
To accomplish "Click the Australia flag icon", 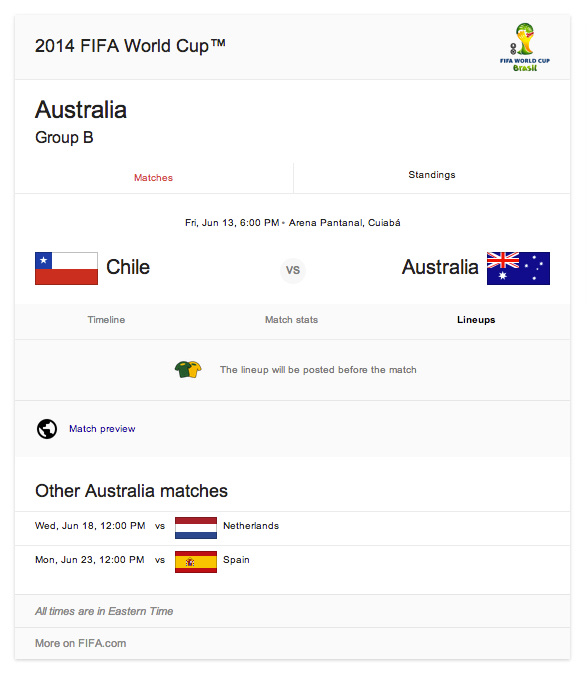I will point(518,268).
